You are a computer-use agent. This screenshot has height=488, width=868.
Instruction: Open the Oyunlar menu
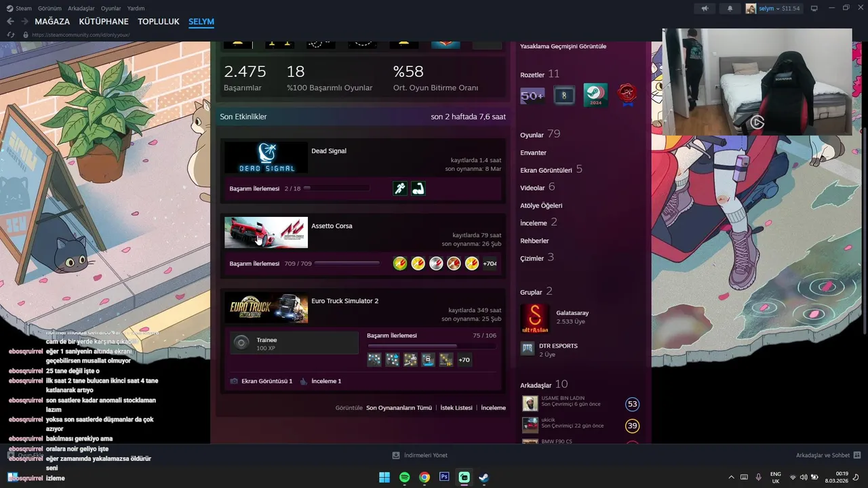pos(111,8)
